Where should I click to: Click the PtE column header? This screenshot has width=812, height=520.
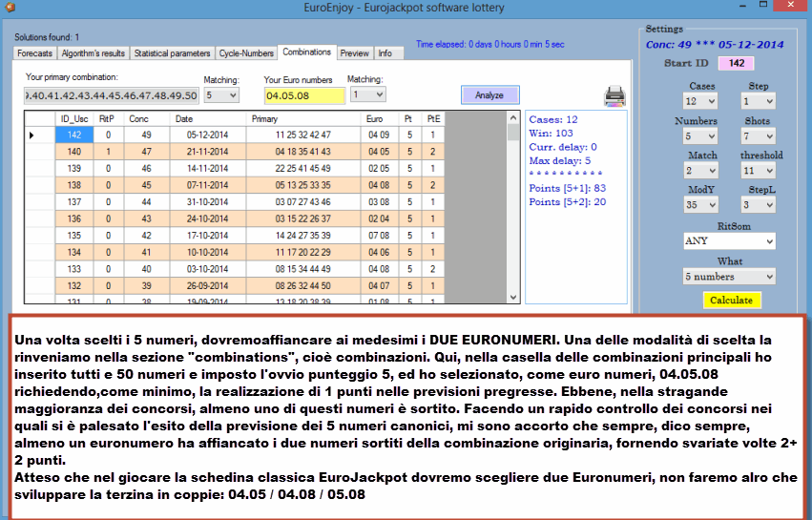pos(433,119)
